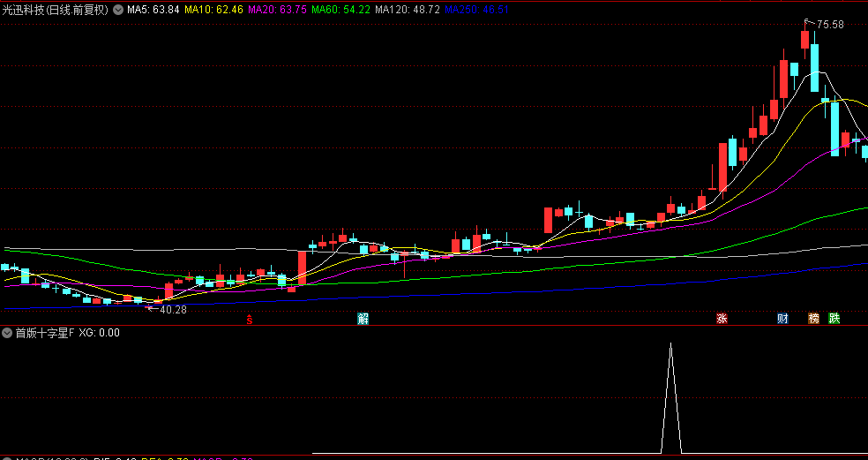
Task: Open the 榜 leaderboard event marker
Action: (813, 319)
